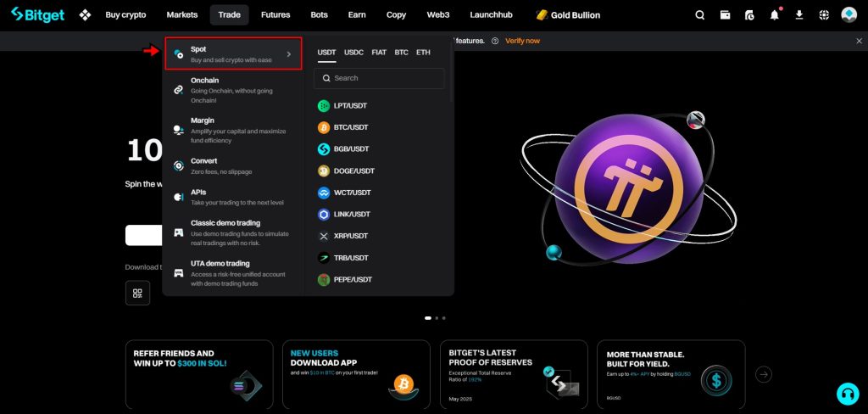Click the BGB coin icon
Image resolution: width=868 pixels, height=414 pixels.
tap(324, 149)
